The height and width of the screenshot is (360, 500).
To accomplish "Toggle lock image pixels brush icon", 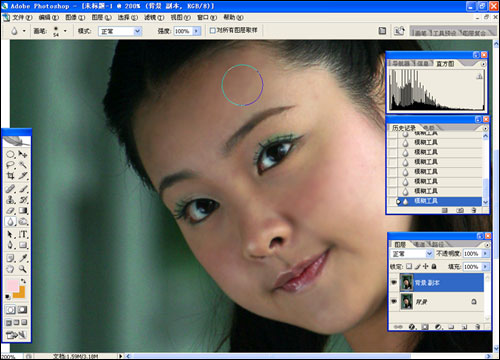I will click(418, 266).
